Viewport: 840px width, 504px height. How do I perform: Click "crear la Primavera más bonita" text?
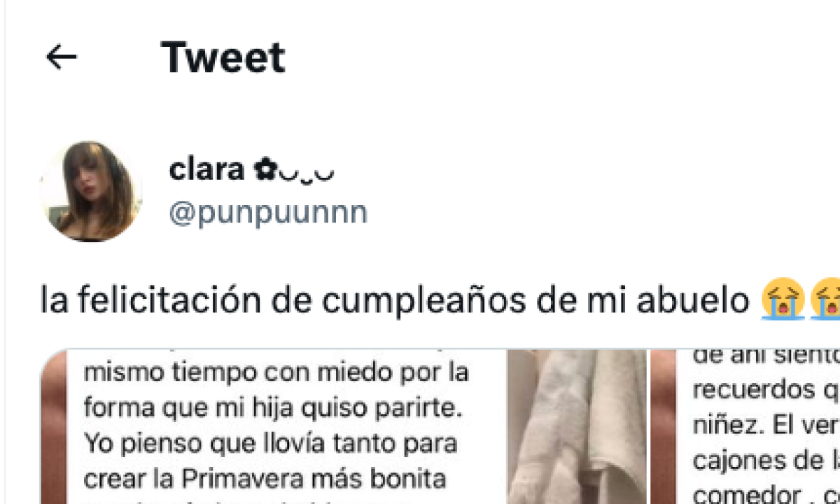coord(265,479)
